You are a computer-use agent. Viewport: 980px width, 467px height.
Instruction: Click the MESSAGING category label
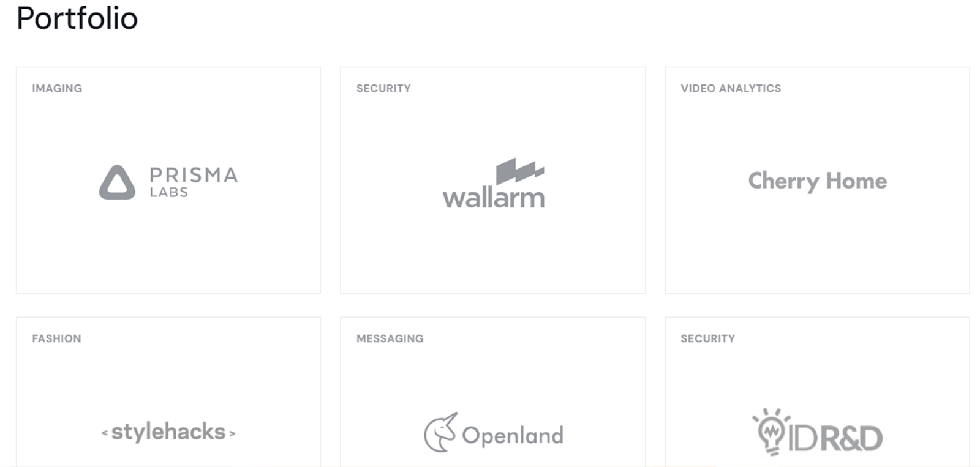pyautogui.click(x=390, y=338)
